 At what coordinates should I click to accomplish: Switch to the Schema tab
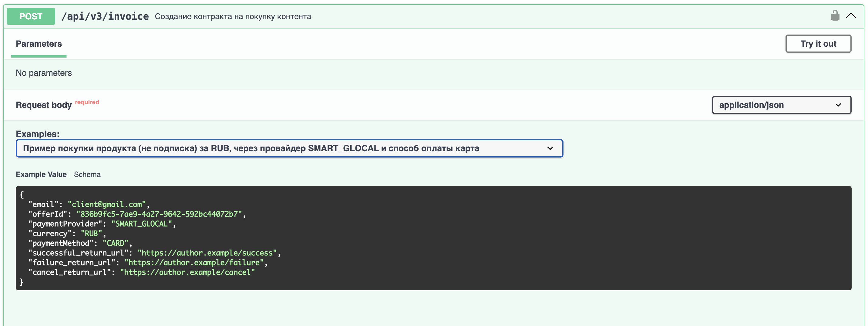tap(87, 175)
